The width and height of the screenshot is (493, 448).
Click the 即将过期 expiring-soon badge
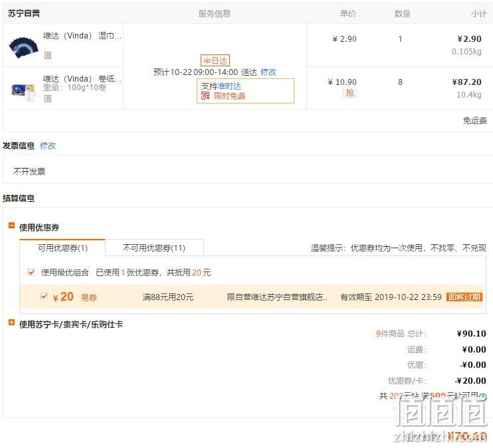click(x=464, y=297)
